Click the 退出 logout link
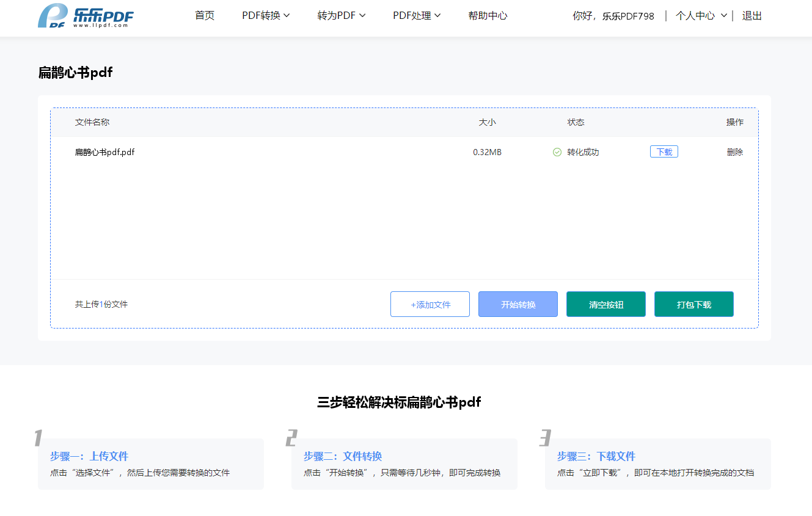 pyautogui.click(x=752, y=16)
